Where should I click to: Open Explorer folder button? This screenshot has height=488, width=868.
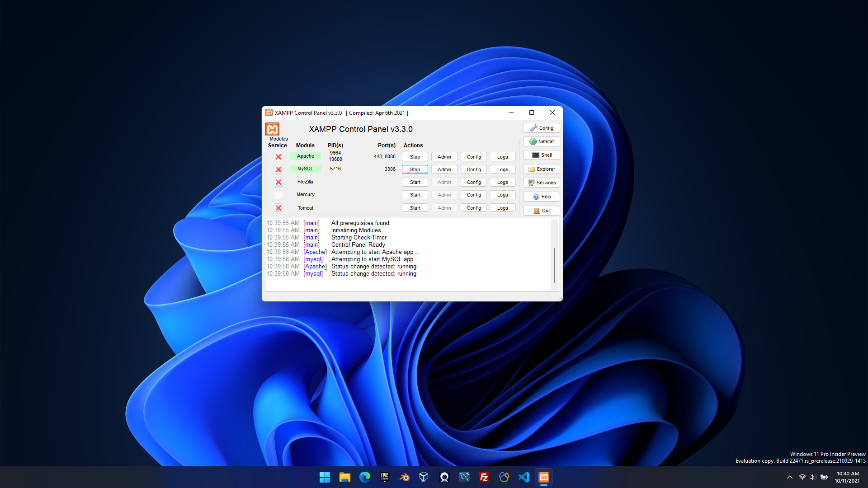tap(541, 169)
